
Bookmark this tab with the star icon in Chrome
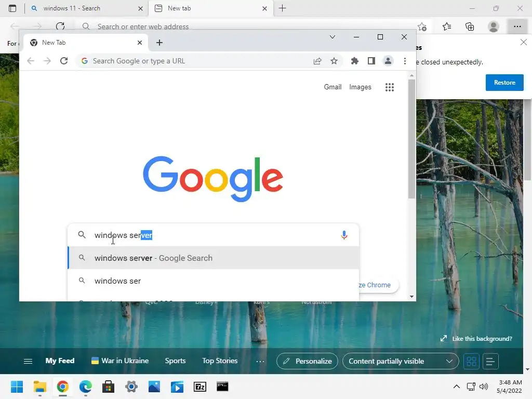[x=334, y=61]
